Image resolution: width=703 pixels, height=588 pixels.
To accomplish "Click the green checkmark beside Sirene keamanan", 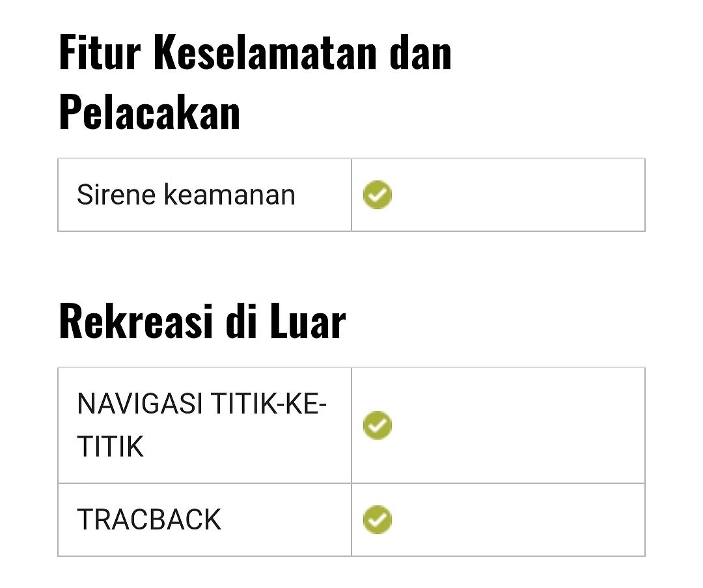I will coord(378,195).
